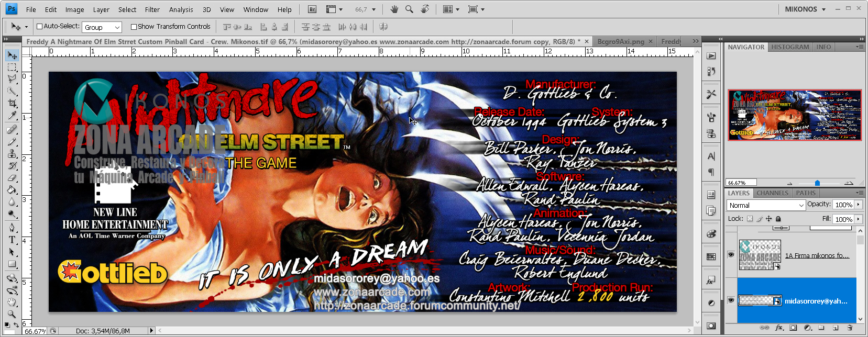
Task: Toggle Lock all for the layer
Action: pyautogui.click(x=778, y=219)
